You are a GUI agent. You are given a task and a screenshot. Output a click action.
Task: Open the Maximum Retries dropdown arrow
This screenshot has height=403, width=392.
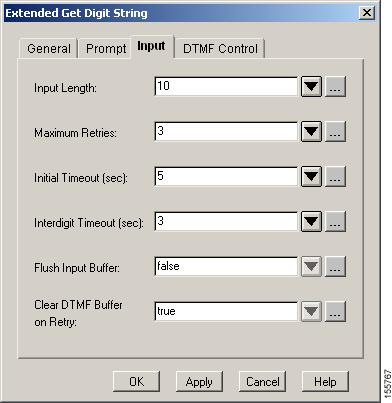[311, 132]
